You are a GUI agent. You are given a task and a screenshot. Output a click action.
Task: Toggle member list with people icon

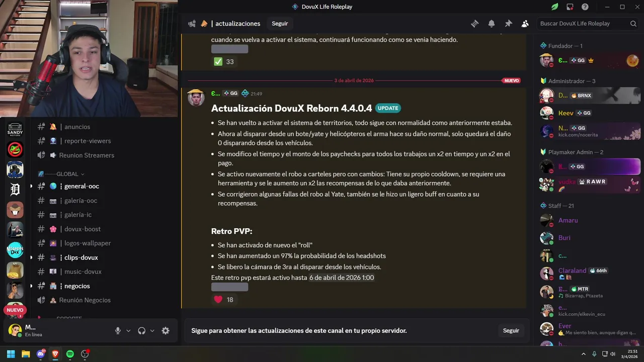click(525, 24)
